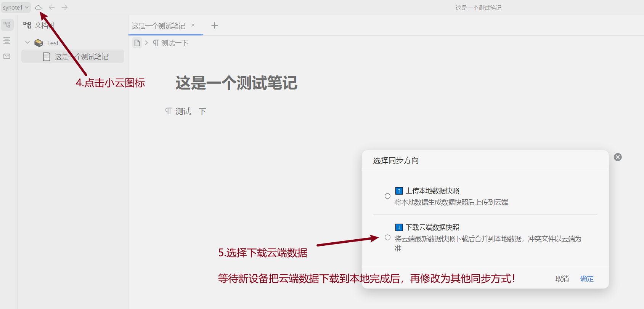This screenshot has width=644, height=309.
Task: Switch to the 这是一个测试笔记 tab
Action: pos(158,26)
